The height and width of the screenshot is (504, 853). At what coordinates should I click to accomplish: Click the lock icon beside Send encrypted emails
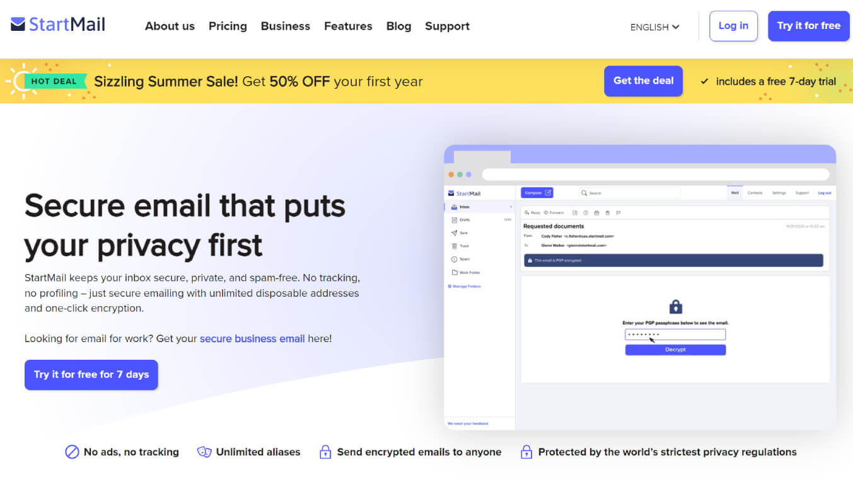pos(325,452)
